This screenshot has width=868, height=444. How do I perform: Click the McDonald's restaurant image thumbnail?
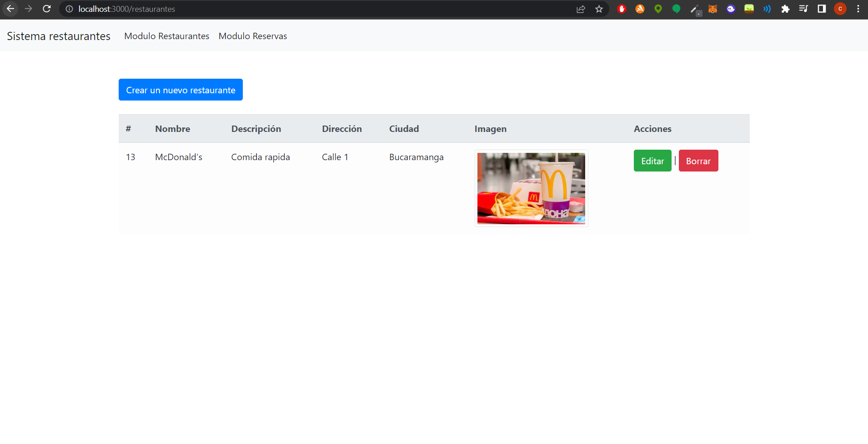pos(531,188)
